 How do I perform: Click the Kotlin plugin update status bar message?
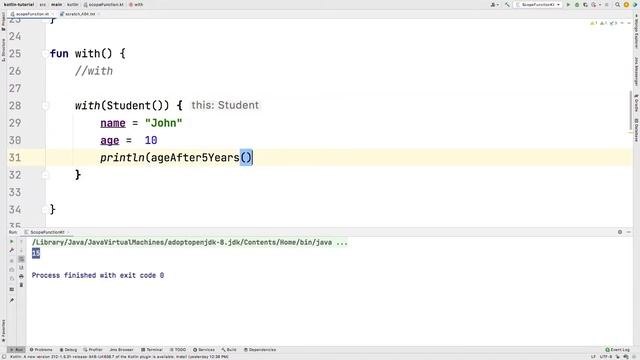tap(119, 357)
